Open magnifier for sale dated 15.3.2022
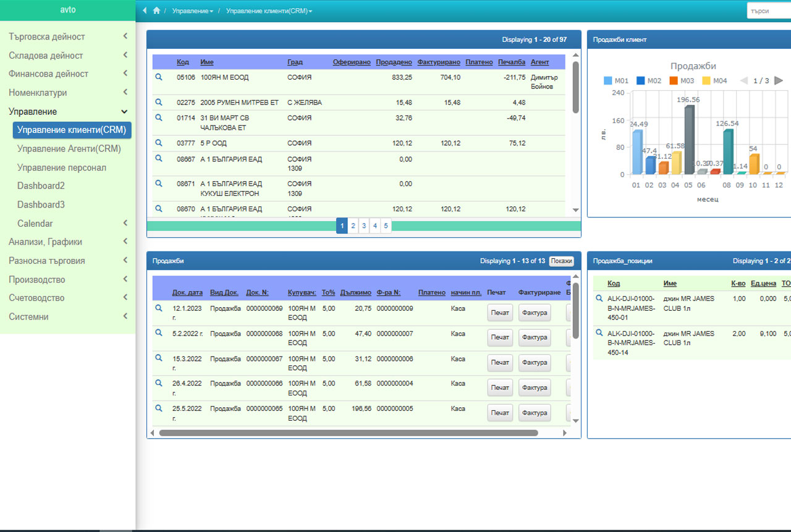The width and height of the screenshot is (791, 532). 158,358
